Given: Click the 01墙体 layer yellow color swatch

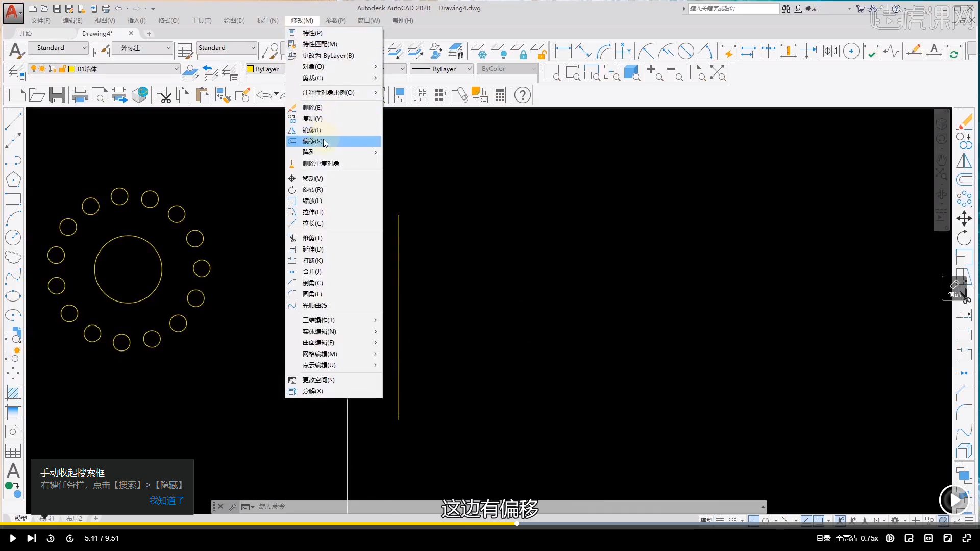Looking at the screenshot, I should [x=72, y=69].
